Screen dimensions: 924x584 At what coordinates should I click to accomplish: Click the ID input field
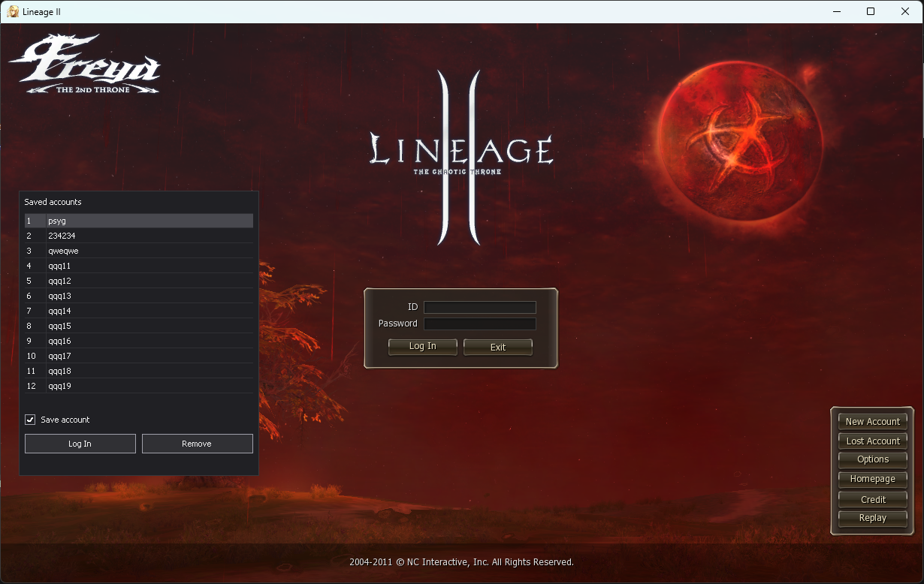pyautogui.click(x=480, y=307)
